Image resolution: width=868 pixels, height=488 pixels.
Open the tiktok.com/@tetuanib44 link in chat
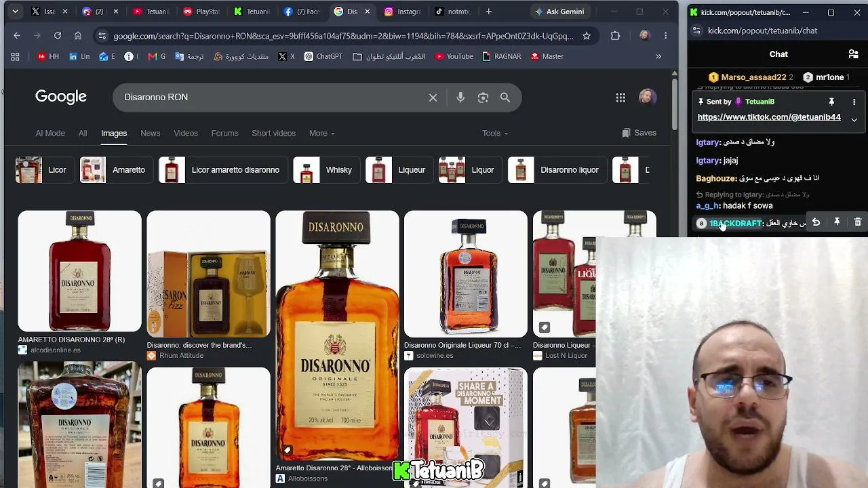[769, 117]
